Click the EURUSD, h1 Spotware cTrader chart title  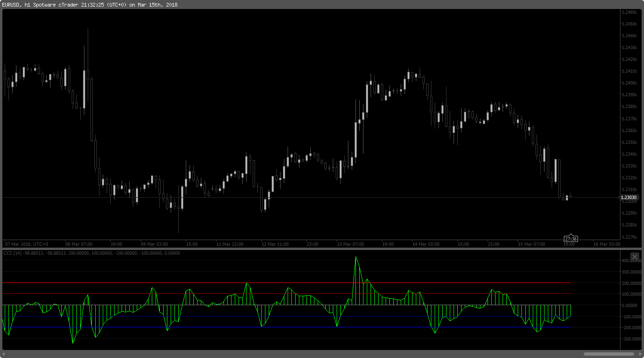tap(89, 5)
